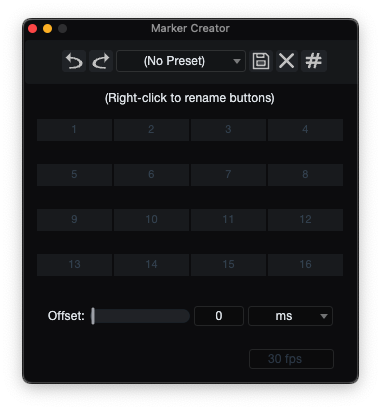Click marker button 6
The image size is (381, 410).
coord(151,175)
